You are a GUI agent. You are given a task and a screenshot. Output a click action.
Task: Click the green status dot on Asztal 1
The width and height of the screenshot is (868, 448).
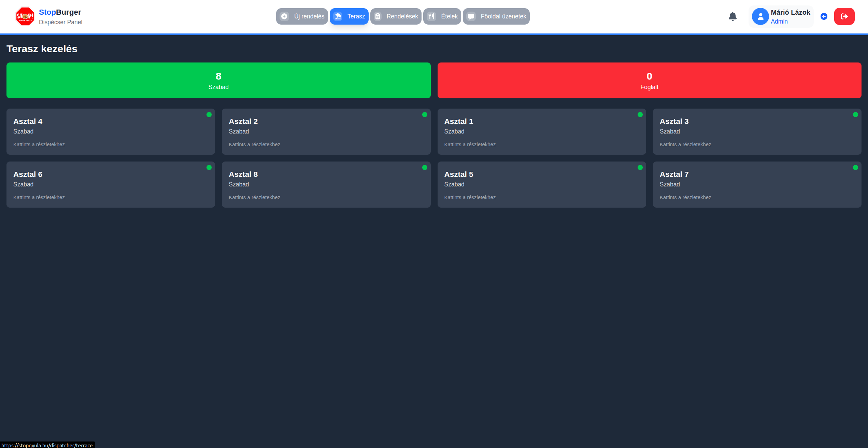(640, 115)
